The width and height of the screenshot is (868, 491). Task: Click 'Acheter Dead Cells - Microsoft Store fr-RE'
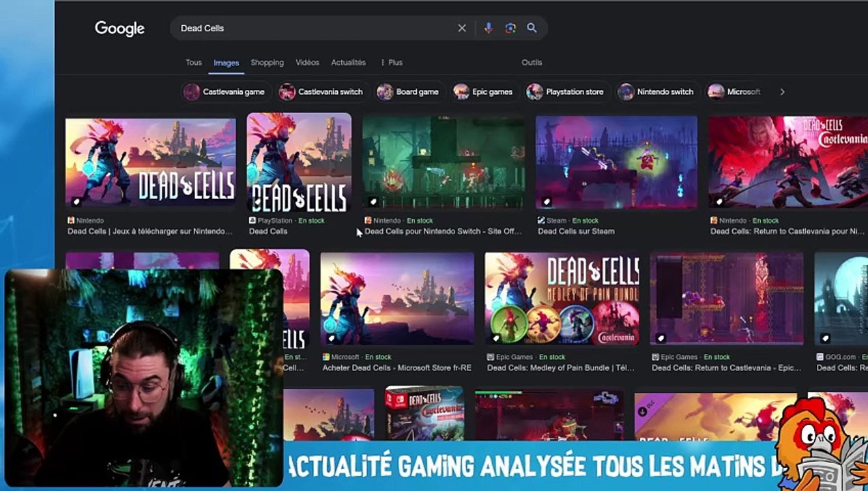pos(396,368)
